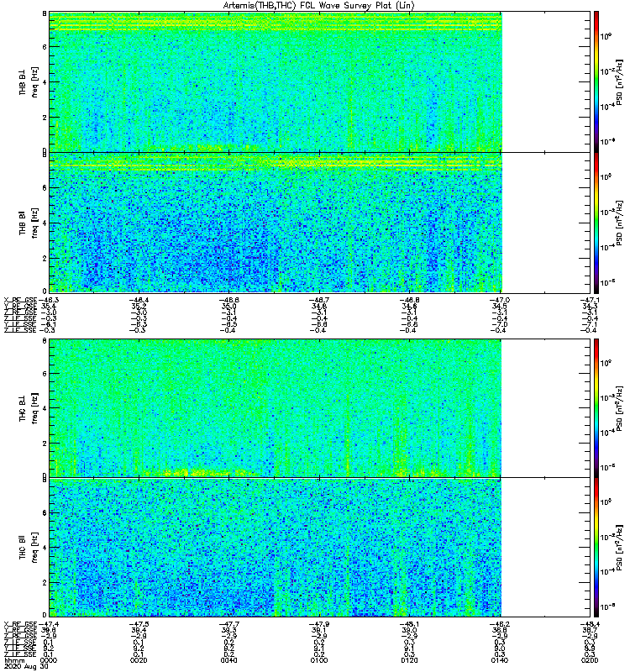The height and width of the screenshot is (672, 630).
Task: Click the '-48.2' X_RE_GSE value
Action: [x=499, y=624]
